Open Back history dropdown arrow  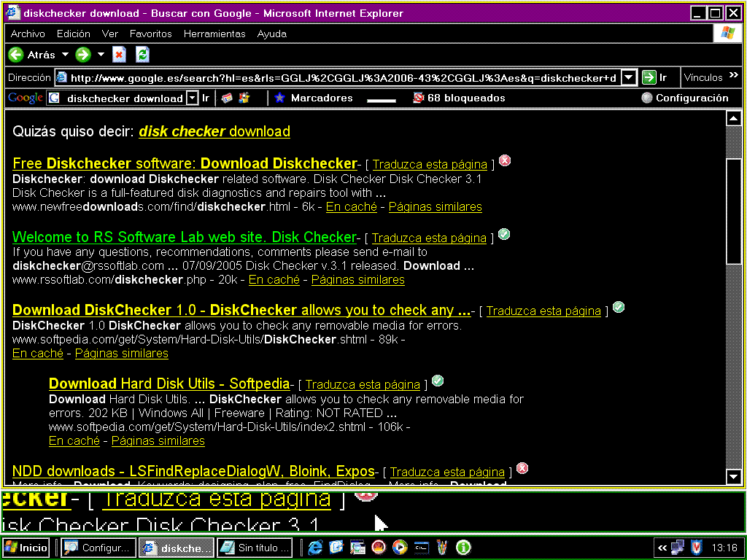(x=65, y=55)
